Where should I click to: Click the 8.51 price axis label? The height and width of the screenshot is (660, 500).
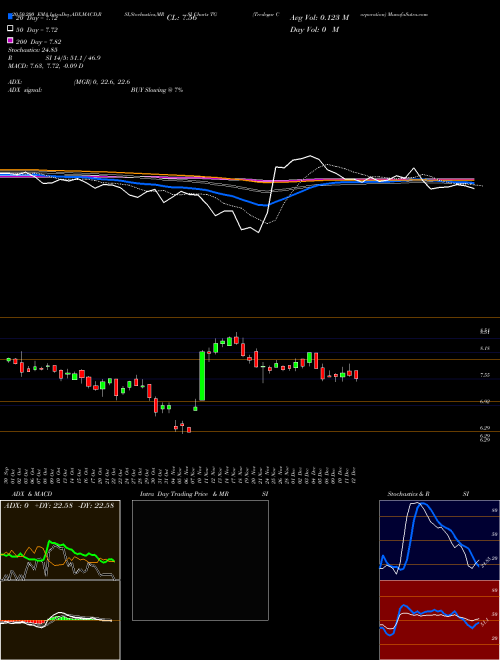tap(484, 332)
